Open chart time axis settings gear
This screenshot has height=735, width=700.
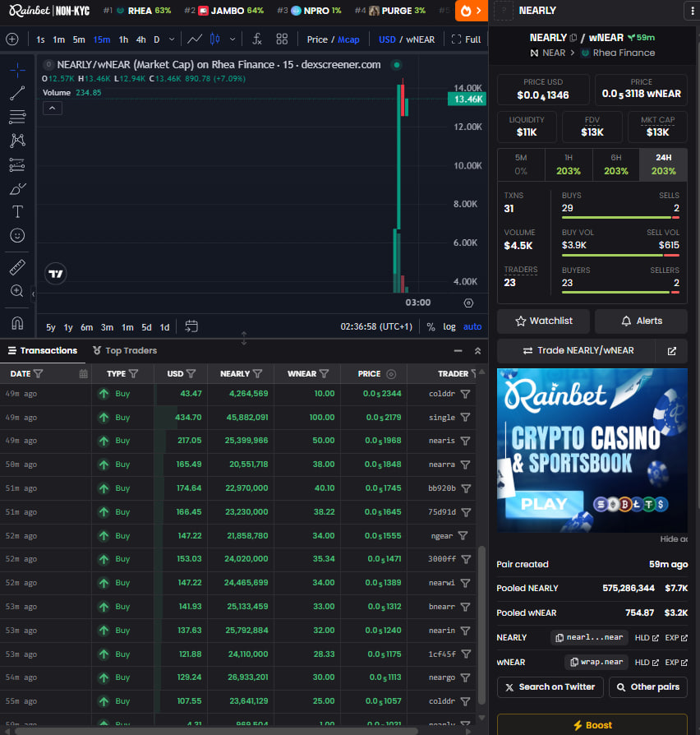(468, 303)
